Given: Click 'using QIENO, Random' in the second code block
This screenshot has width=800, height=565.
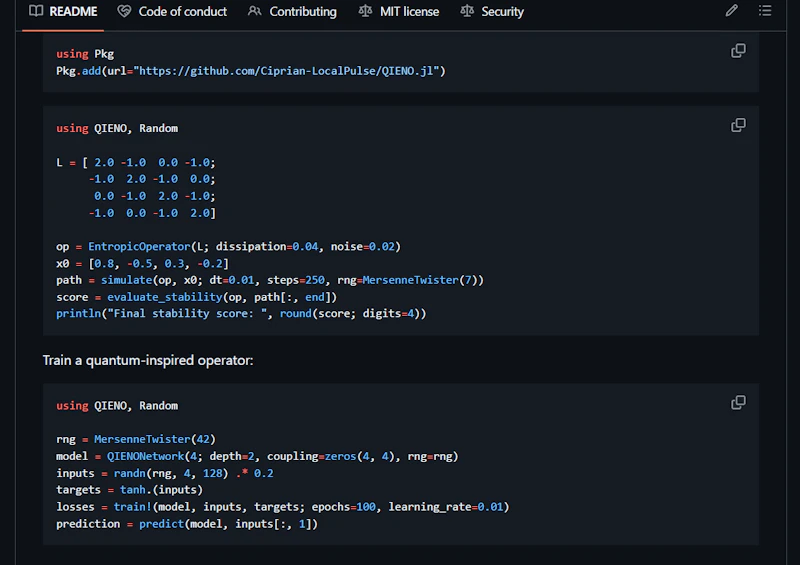Looking at the screenshot, I should [117, 129].
